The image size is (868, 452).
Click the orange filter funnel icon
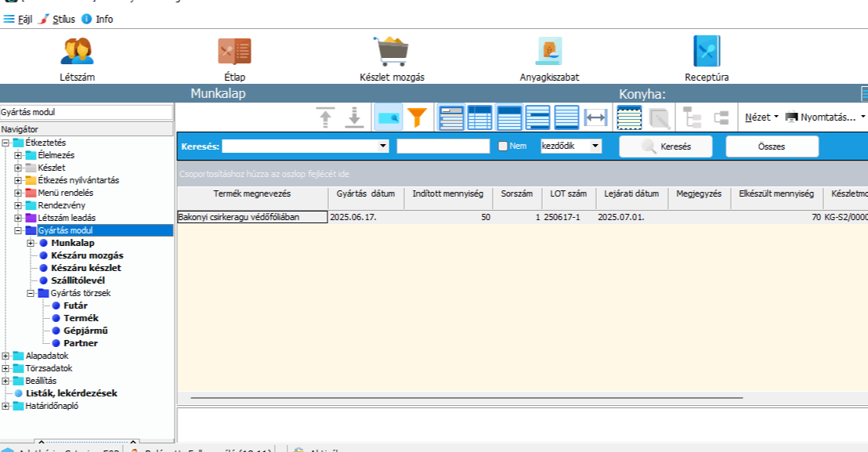click(x=418, y=118)
